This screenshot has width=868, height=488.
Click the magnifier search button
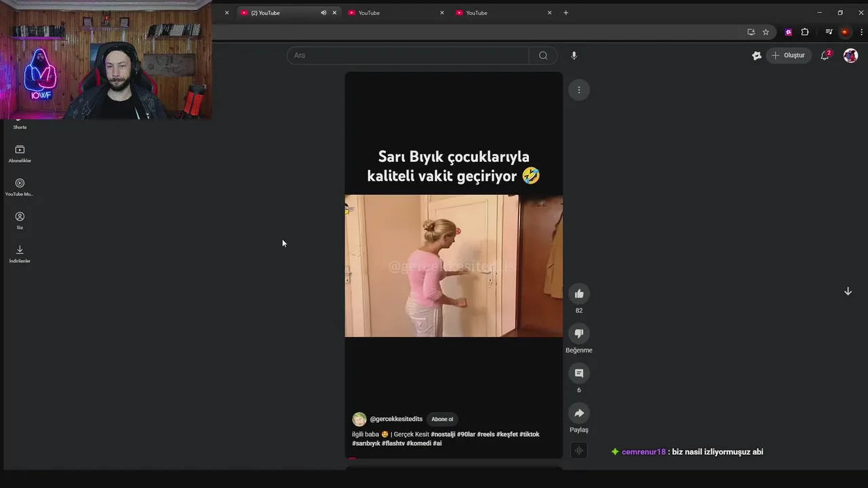point(543,56)
